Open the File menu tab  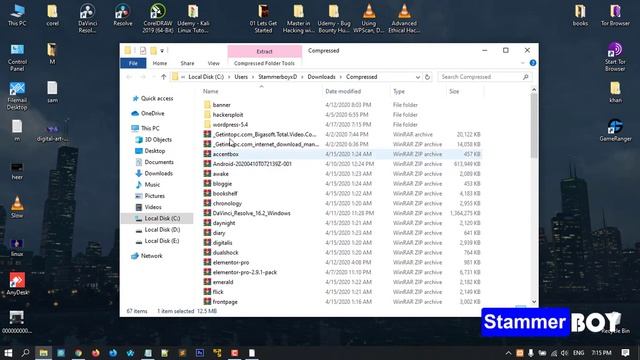[x=133, y=63]
